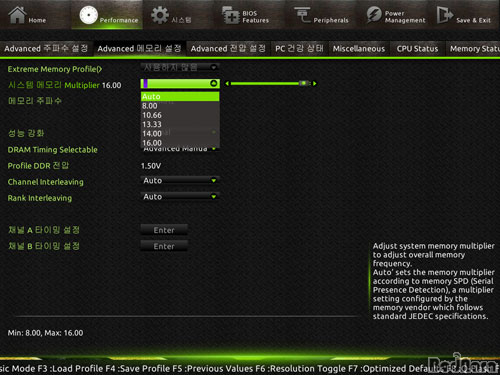Screen dimensions: 500x375
Task: Open Rank Interleaving dropdown
Action: click(x=180, y=197)
